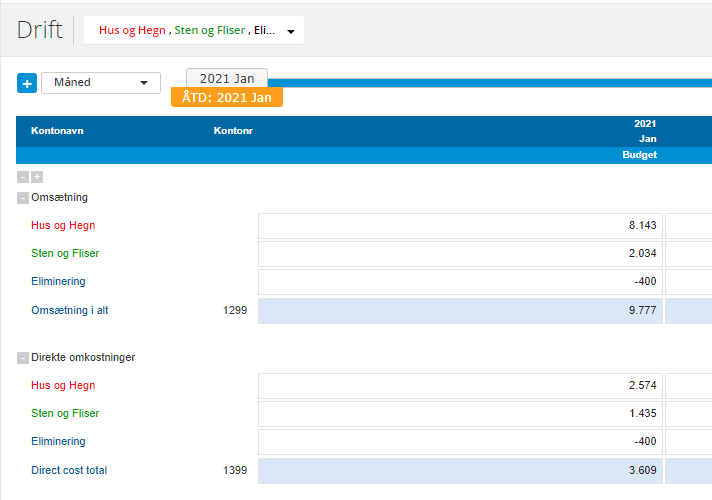Expand all groups with small plus icon
The image size is (712, 500).
point(37,177)
